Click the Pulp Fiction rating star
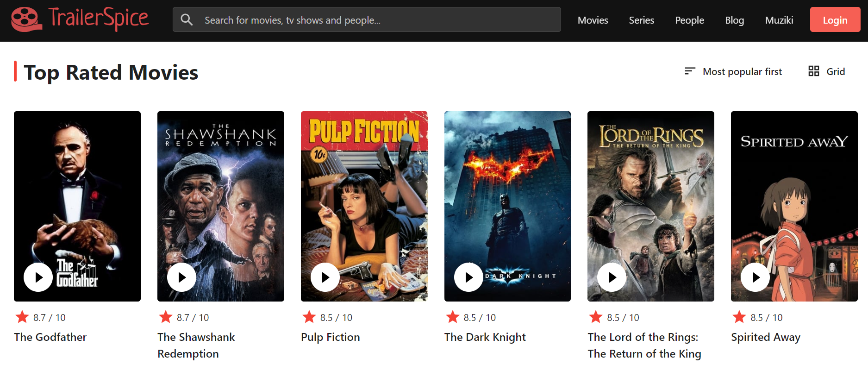 point(309,317)
